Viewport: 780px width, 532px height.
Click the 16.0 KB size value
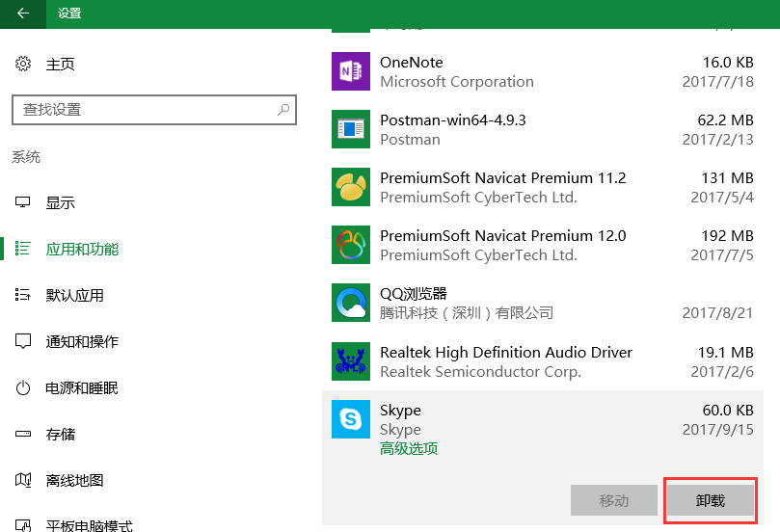728,62
